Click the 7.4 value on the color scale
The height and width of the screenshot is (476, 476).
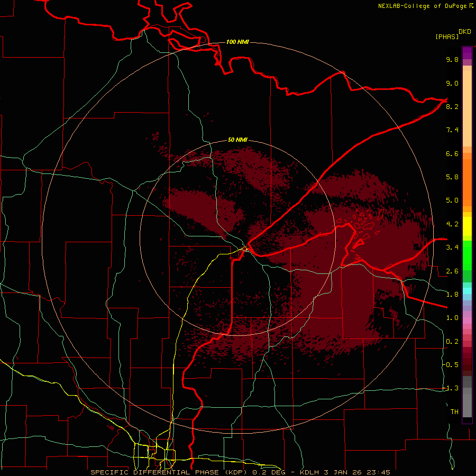(452, 130)
